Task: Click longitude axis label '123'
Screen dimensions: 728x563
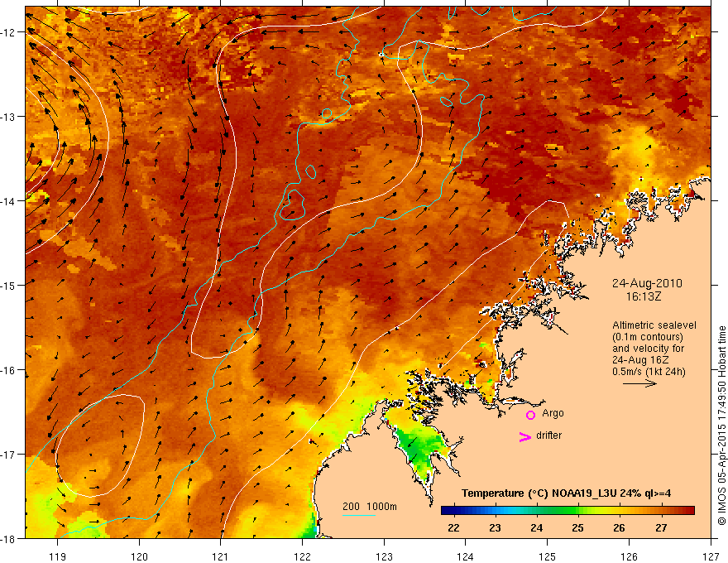Action: point(384,556)
